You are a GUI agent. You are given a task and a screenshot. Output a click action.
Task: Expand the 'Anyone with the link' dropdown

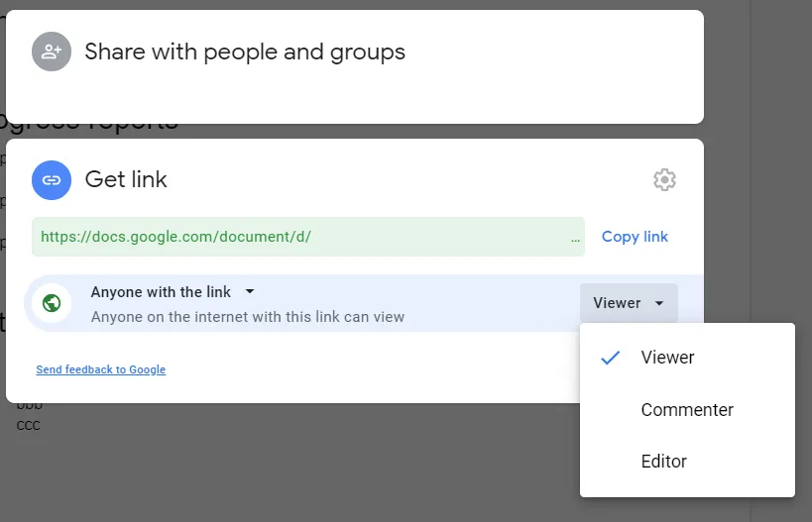[161, 292]
